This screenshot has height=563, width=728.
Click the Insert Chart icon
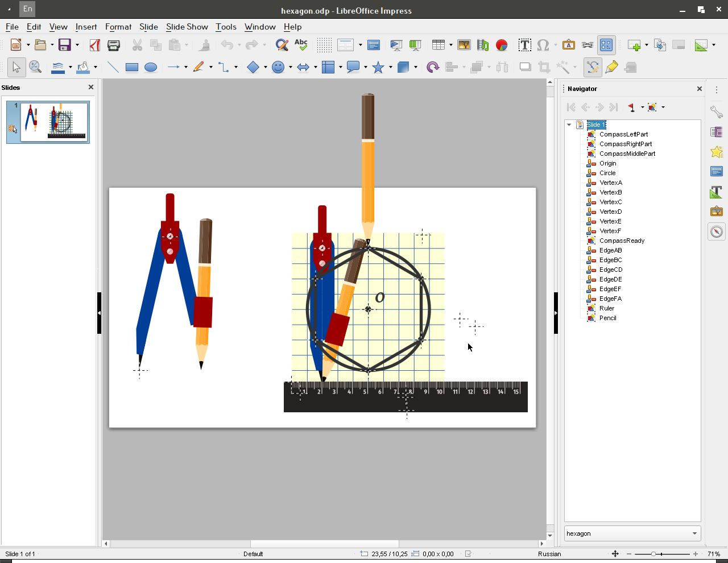click(x=502, y=45)
